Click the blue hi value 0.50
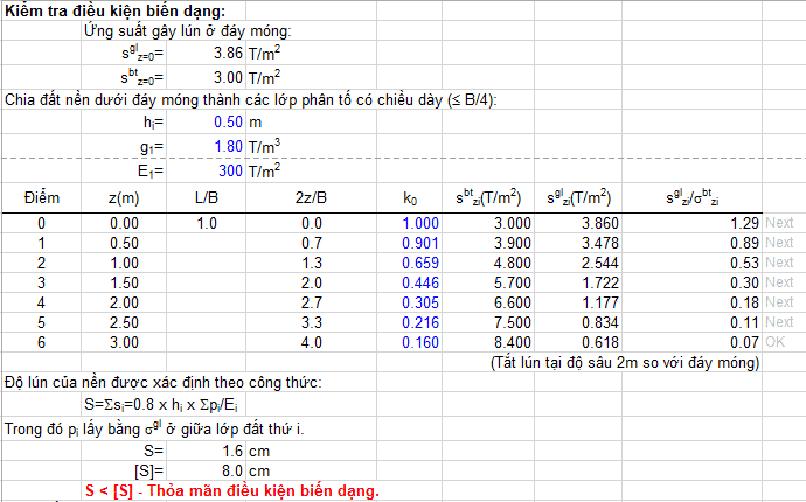Image resolution: width=806 pixels, height=502 pixels. click(228, 122)
